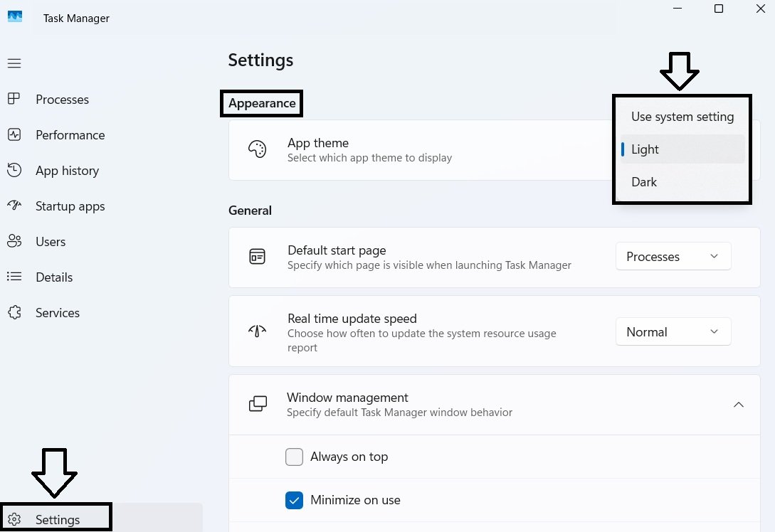Click the 'Minimize on use' label text

(x=355, y=500)
